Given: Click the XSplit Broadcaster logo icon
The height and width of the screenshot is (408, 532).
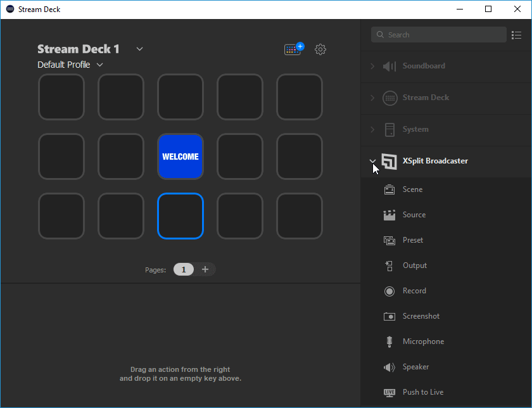Looking at the screenshot, I should 389,161.
